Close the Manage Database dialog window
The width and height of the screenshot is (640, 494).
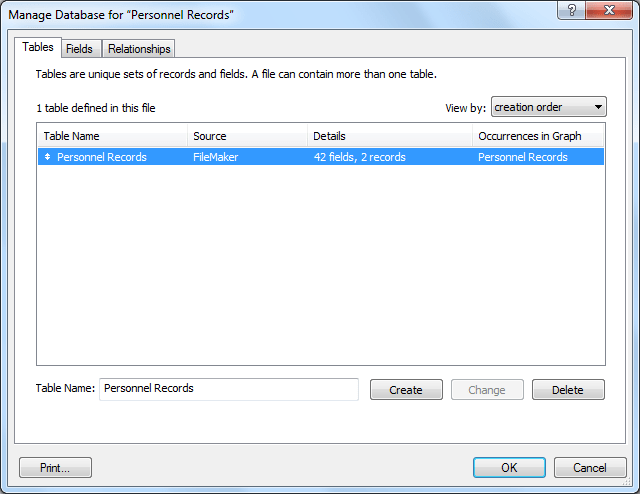(x=609, y=9)
